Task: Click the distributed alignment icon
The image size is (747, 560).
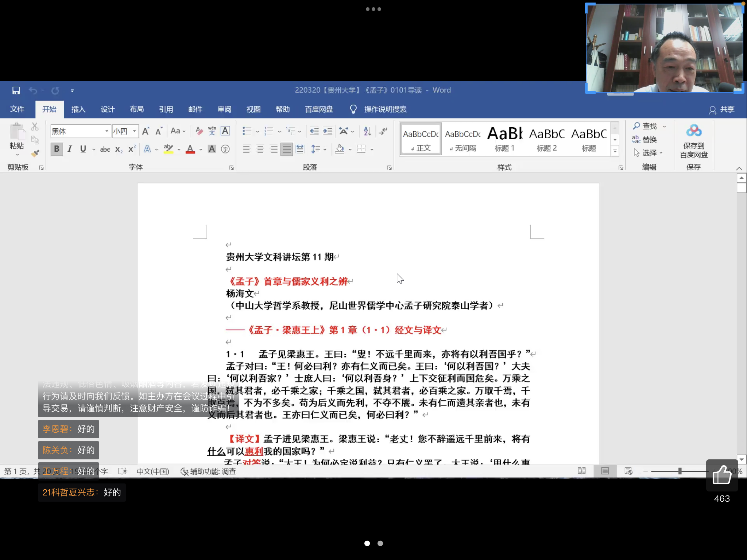Action: (x=300, y=149)
